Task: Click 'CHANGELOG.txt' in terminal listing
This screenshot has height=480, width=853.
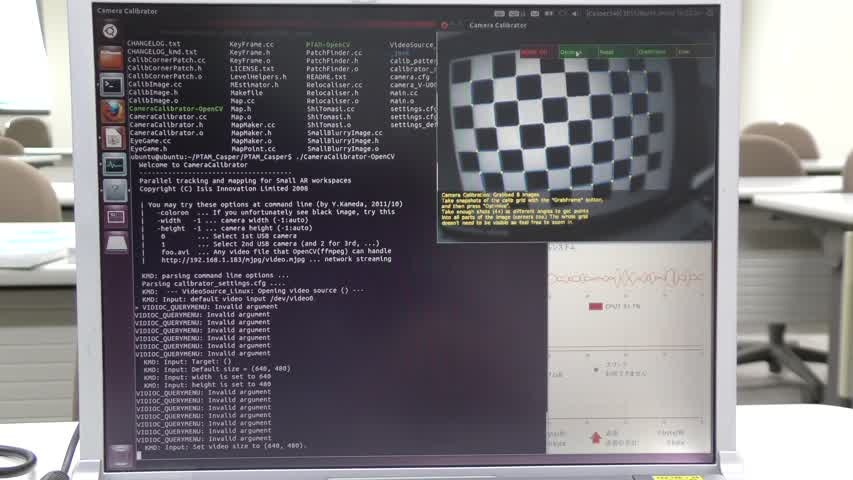Action: point(154,44)
